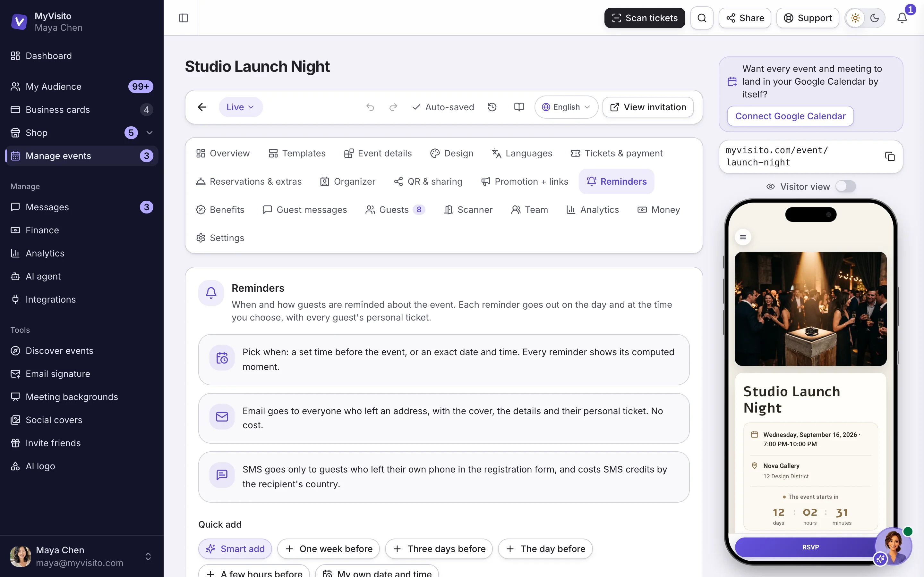The image size is (924, 577).
Task: Select light mode sun toggle
Action: coord(855,18)
